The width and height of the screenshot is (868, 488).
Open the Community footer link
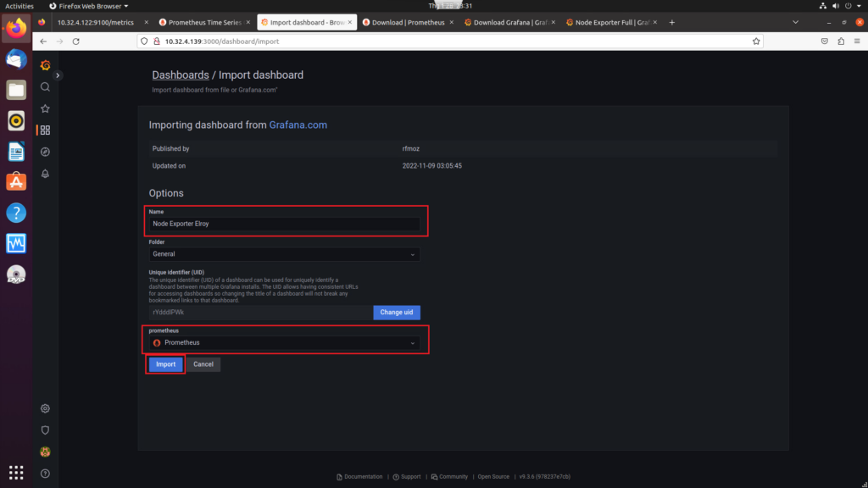449,476
